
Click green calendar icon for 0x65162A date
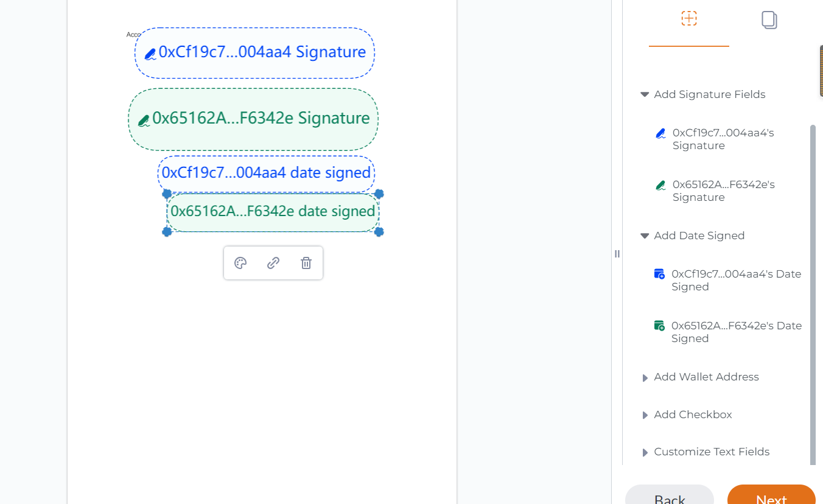click(x=659, y=326)
